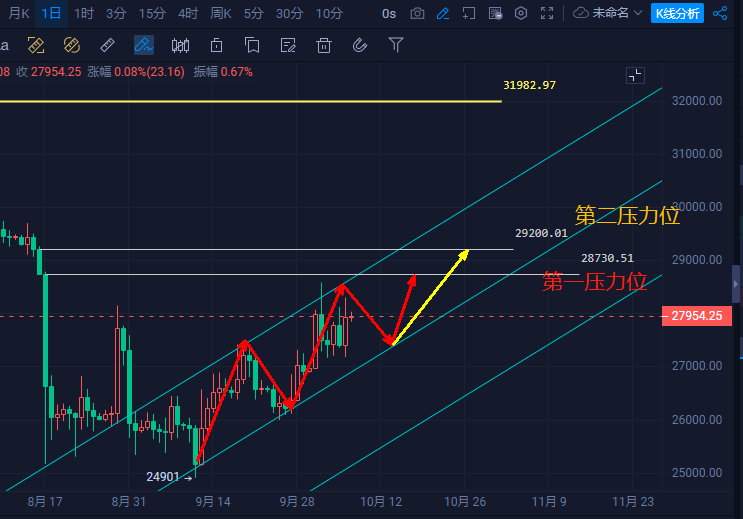Image resolution: width=743 pixels, height=519 pixels.
Task: Select the plain ruler measure tool
Action: 108,46
